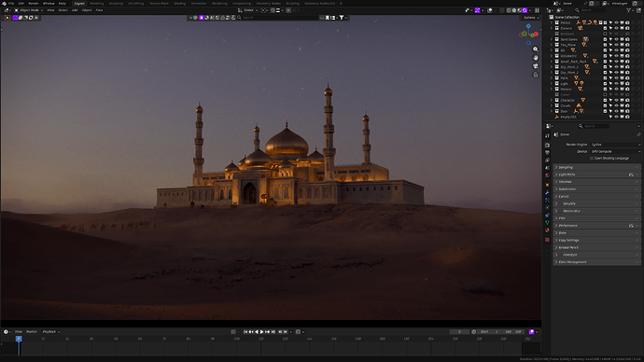
Task: Open the timeline View menu
Action: coord(19,331)
